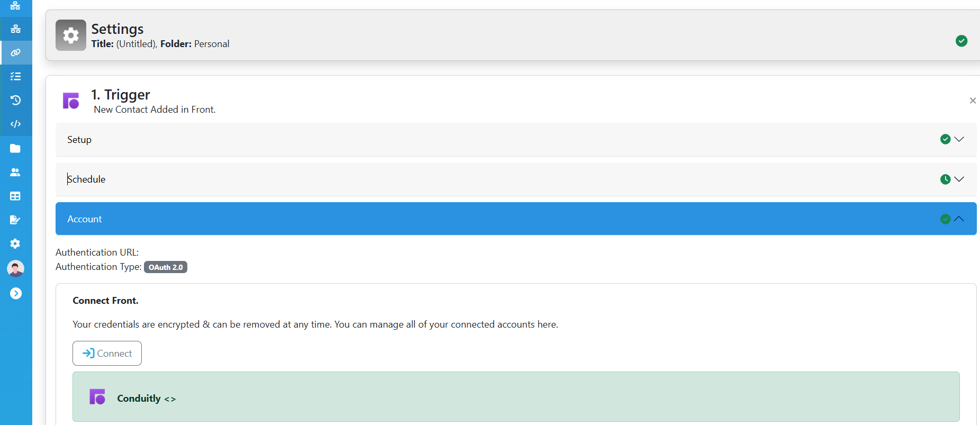
Task: Open the Setup section row
Action: [x=516, y=139]
